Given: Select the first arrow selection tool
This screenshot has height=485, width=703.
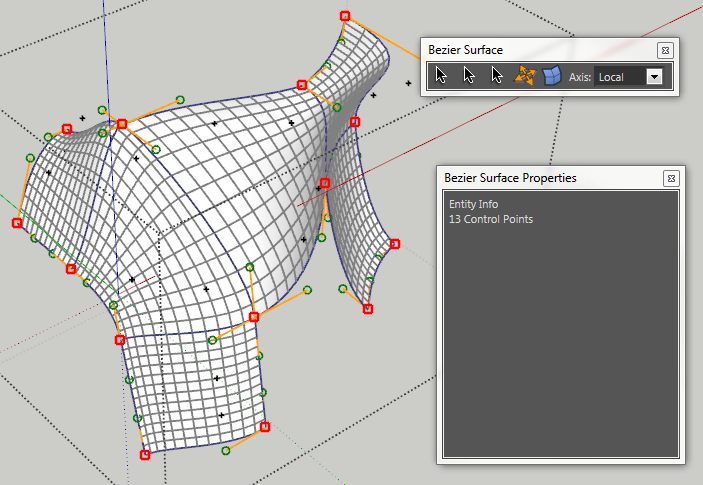Looking at the screenshot, I should [x=442, y=76].
